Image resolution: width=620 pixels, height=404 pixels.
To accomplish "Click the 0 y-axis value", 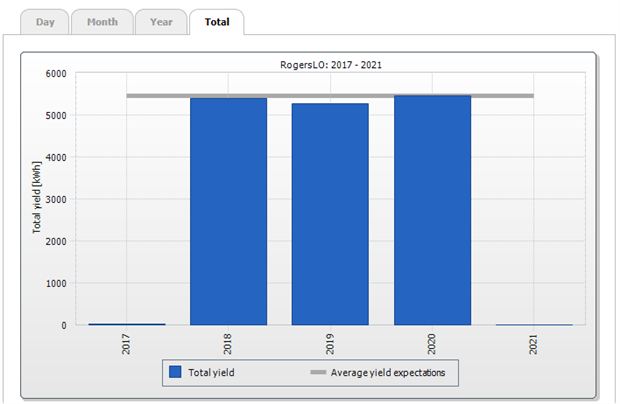I will coord(64,325).
